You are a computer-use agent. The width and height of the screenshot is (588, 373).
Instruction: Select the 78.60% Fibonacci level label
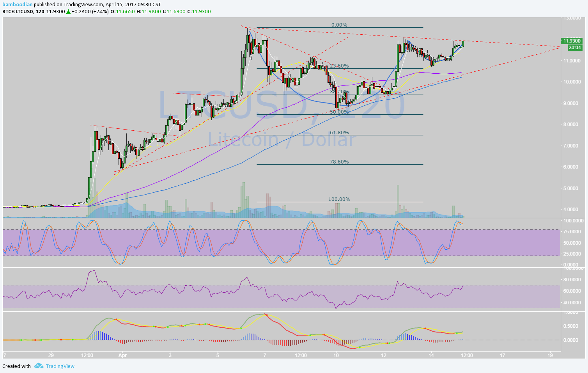coord(339,162)
